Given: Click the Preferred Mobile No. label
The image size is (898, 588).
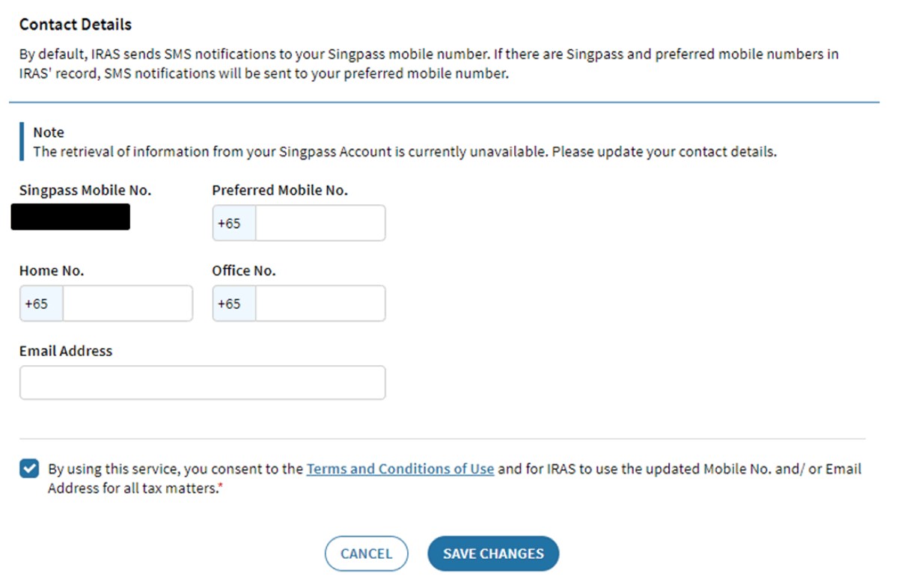Looking at the screenshot, I should pyautogui.click(x=280, y=190).
